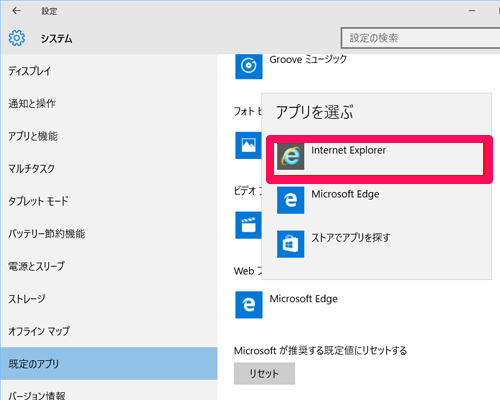Select Internet Explorer text in app chooser
This screenshot has height=400, width=500.
pyautogui.click(x=348, y=150)
